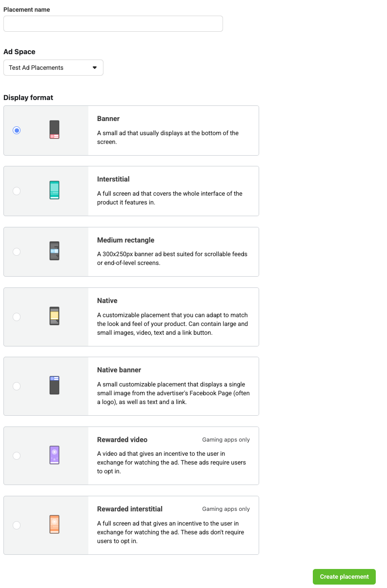Image resolution: width=387 pixels, height=588 pixels.
Task: Click the Native format phone icon
Action: point(54,316)
